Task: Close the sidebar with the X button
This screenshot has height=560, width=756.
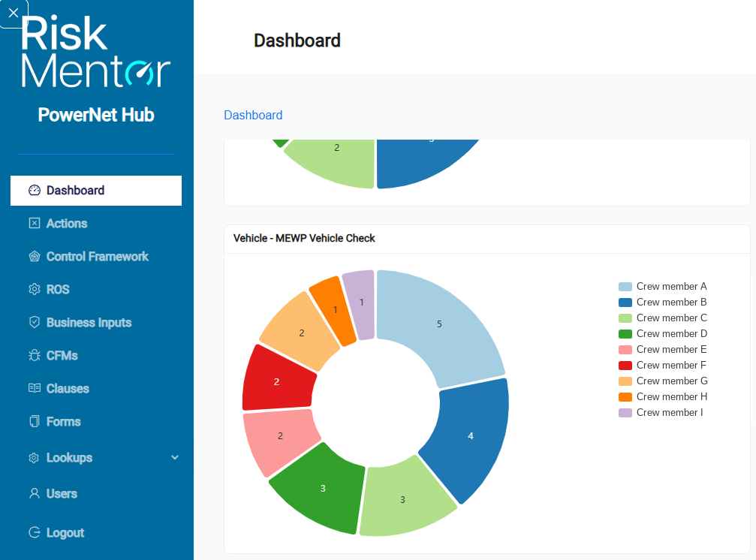Action: 14,13
